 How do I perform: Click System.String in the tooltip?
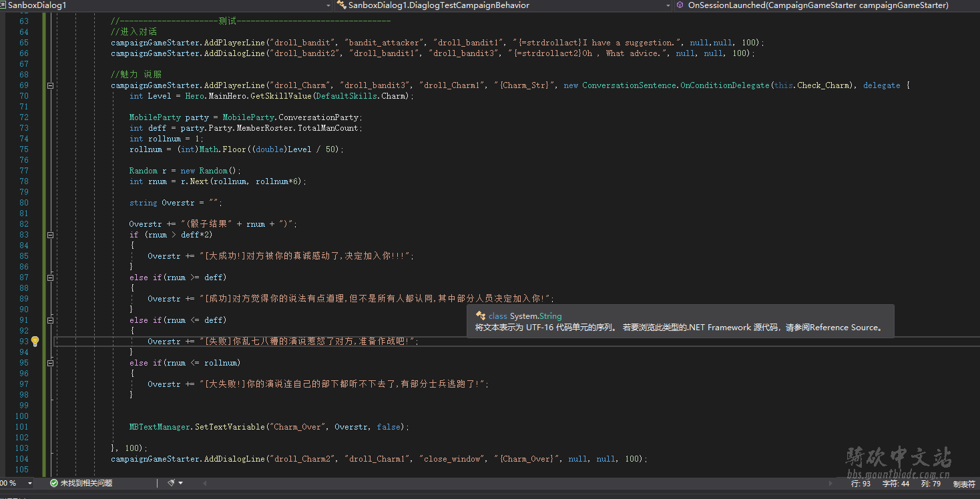pyautogui.click(x=535, y=316)
